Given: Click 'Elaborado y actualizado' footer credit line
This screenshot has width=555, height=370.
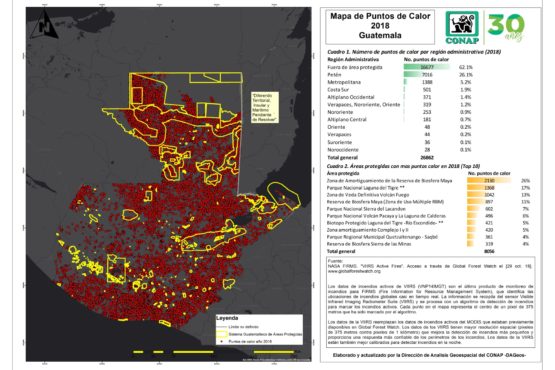Looking at the screenshot, I should 429,355.
